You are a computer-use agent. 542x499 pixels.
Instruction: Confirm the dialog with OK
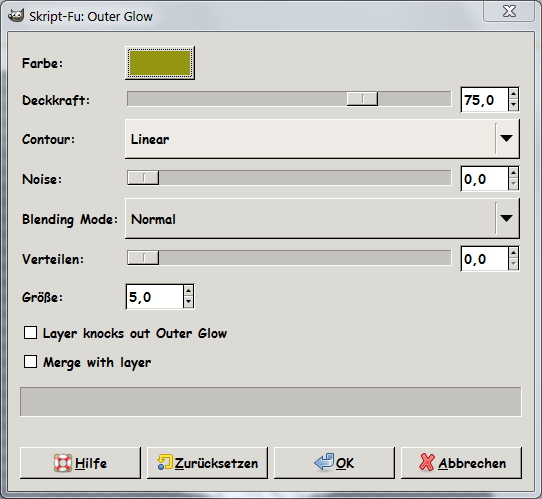click(x=334, y=463)
